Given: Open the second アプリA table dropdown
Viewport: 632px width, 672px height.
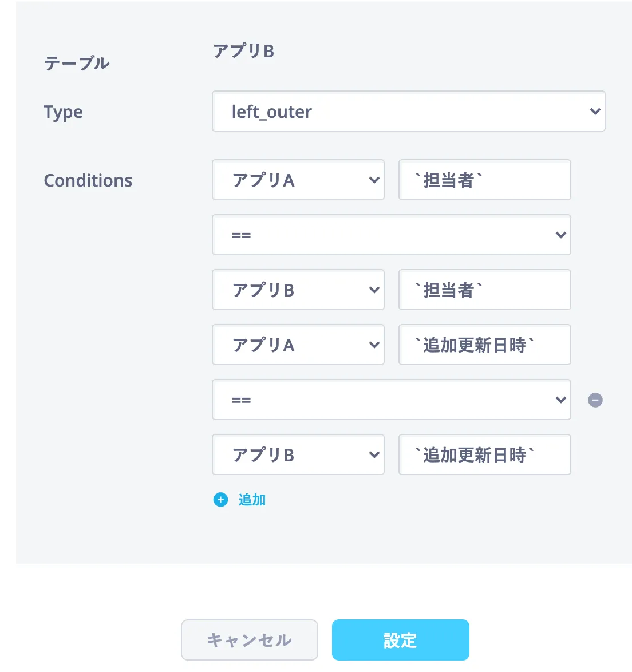Looking at the screenshot, I should (x=298, y=345).
